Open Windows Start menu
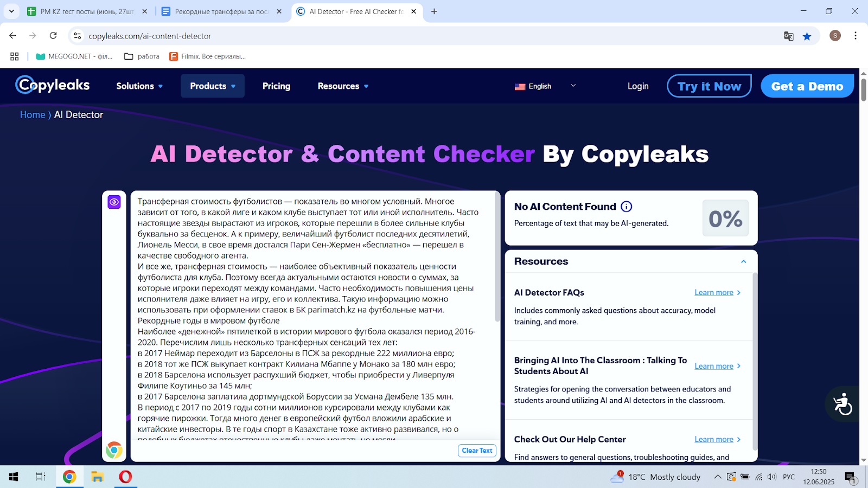This screenshot has width=868, height=488. 14,477
